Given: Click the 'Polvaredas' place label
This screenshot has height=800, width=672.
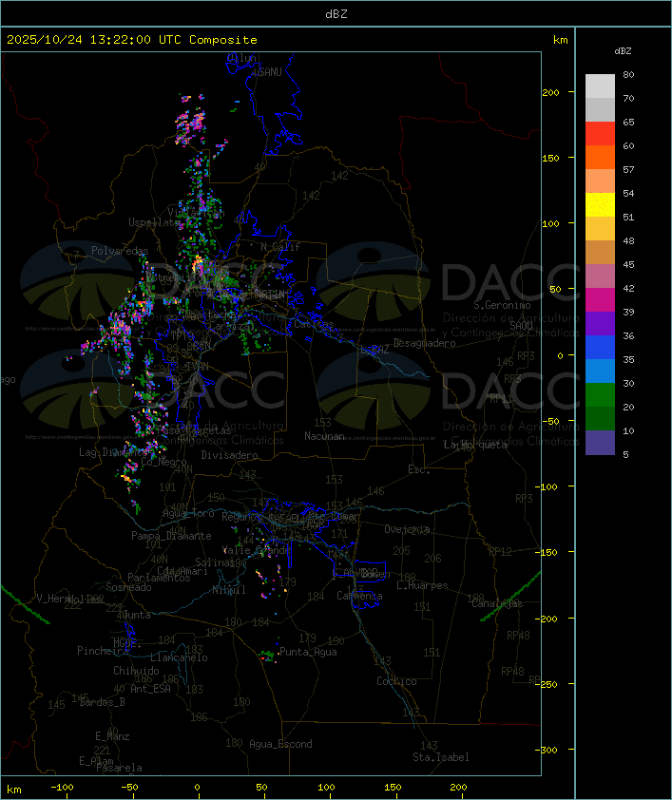Looking at the screenshot, I should pos(120,251).
